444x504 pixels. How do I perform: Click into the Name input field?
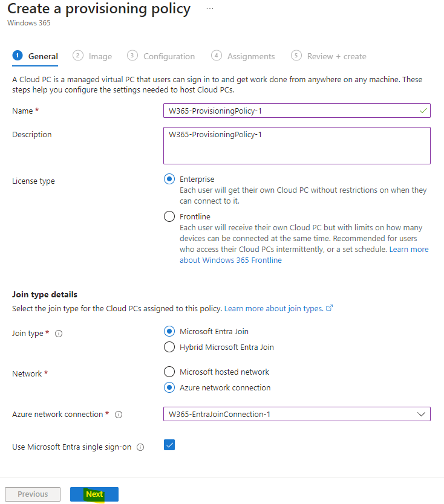[x=296, y=111]
